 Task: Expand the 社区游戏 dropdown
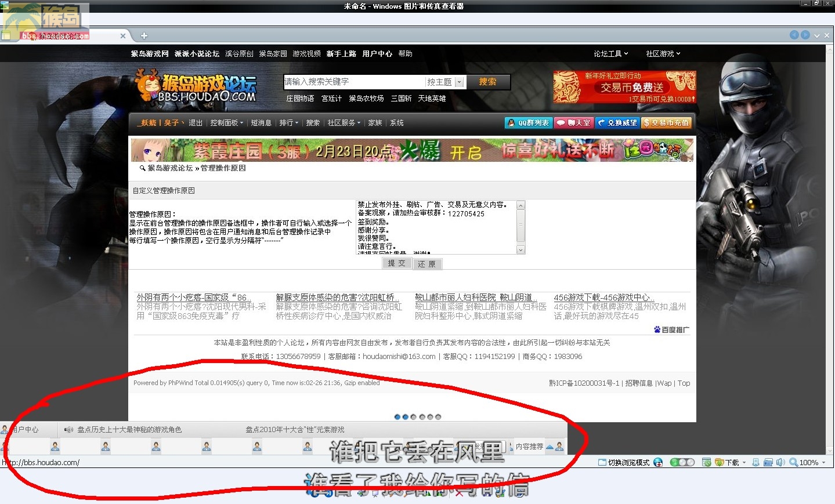tap(663, 53)
